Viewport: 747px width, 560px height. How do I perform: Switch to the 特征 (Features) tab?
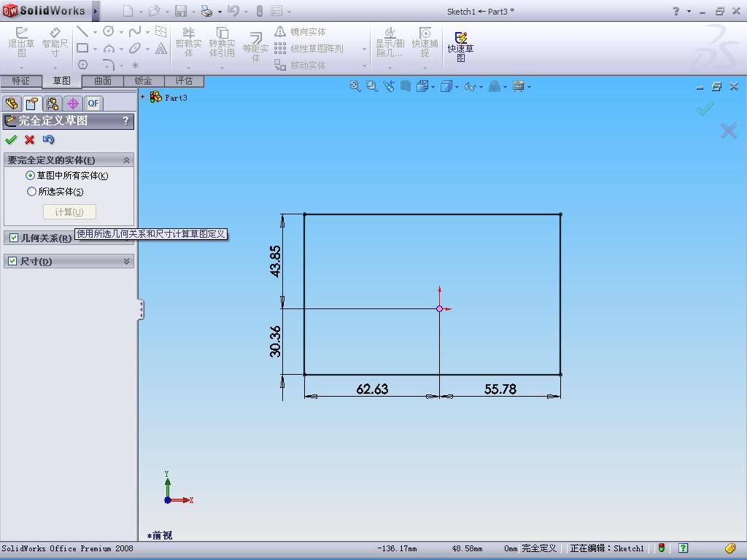tap(20, 81)
